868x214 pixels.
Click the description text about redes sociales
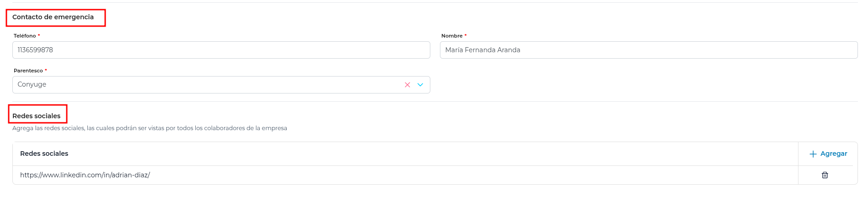(x=150, y=128)
